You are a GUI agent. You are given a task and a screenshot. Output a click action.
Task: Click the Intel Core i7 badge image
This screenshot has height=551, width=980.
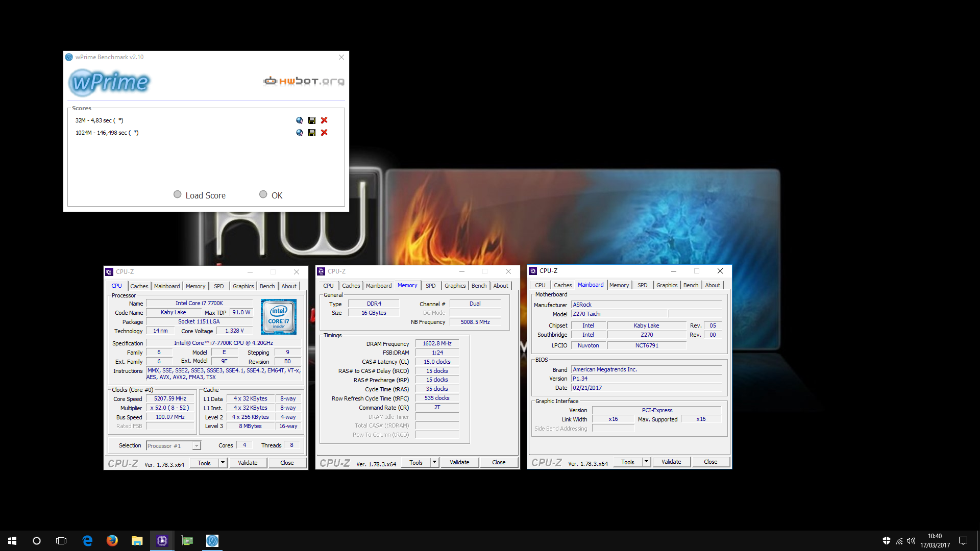point(279,317)
